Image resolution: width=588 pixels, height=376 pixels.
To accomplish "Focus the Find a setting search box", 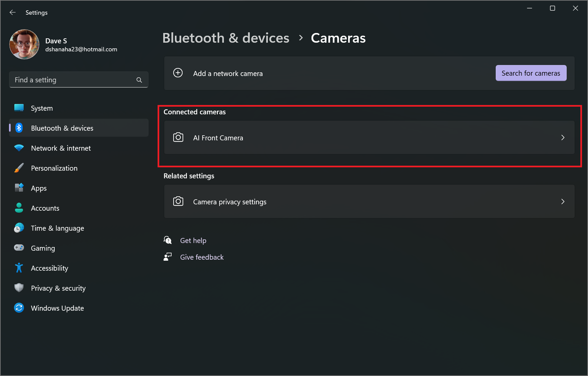I will 79,80.
